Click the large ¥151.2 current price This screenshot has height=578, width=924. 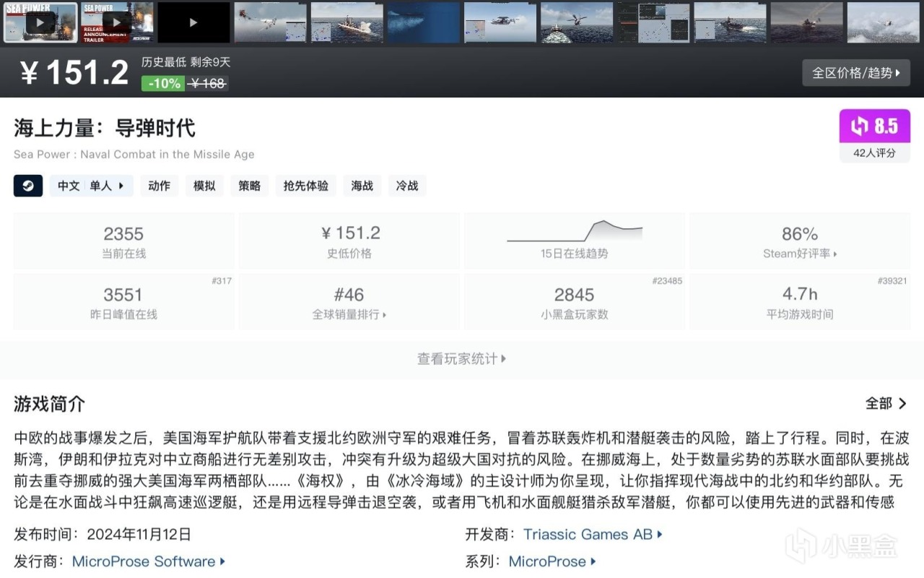[75, 72]
